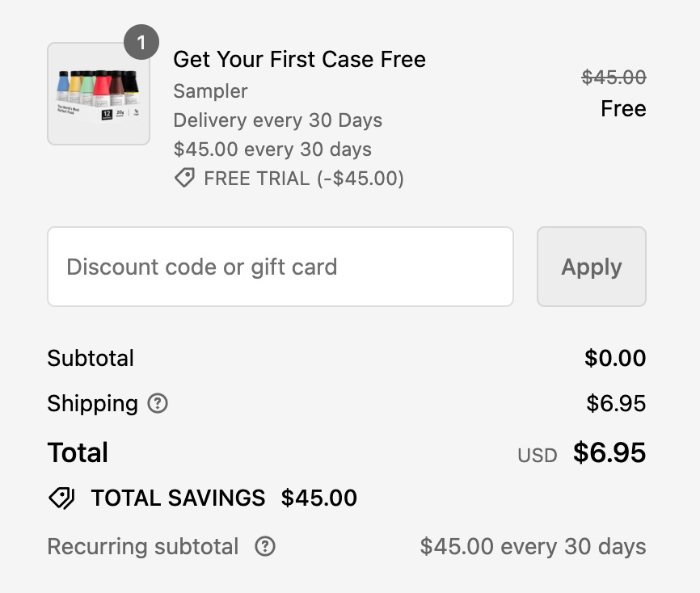Click the tags icon beside TOTAL SAVINGS
This screenshot has height=593, width=700.
click(61, 498)
